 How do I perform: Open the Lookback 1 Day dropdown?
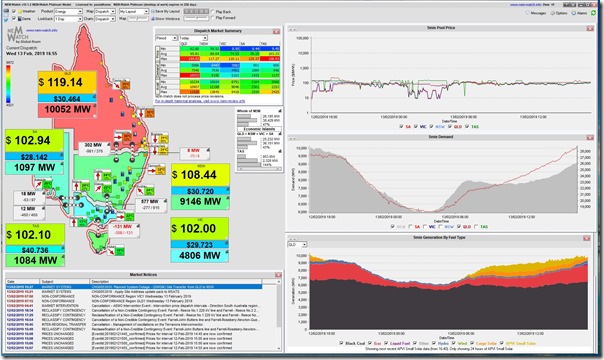click(x=69, y=18)
